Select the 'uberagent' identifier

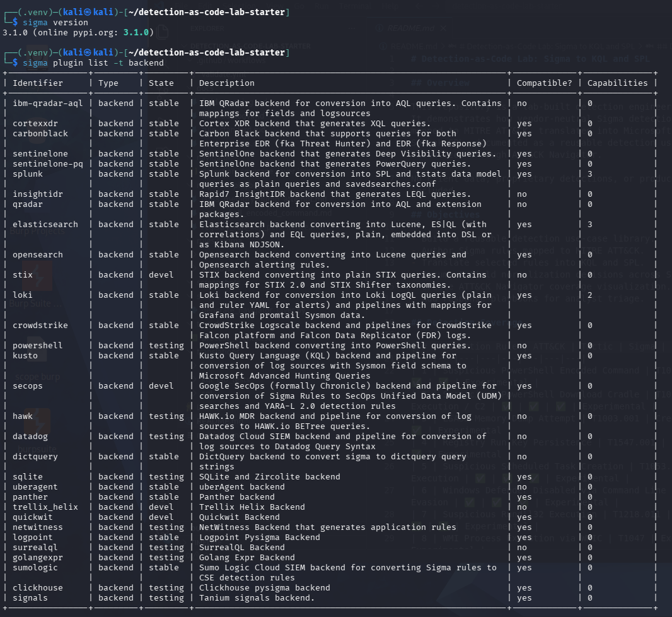pyautogui.click(x=35, y=487)
